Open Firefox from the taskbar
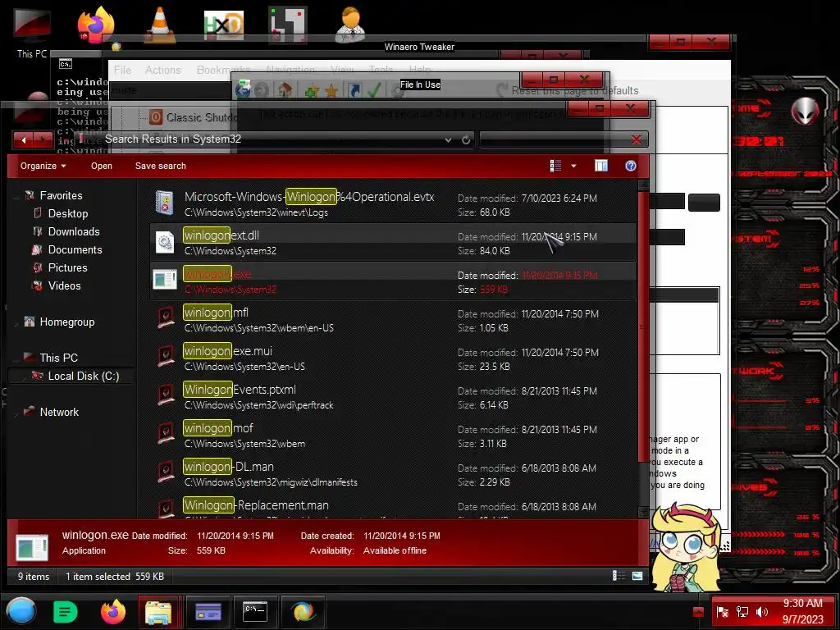 (x=113, y=611)
